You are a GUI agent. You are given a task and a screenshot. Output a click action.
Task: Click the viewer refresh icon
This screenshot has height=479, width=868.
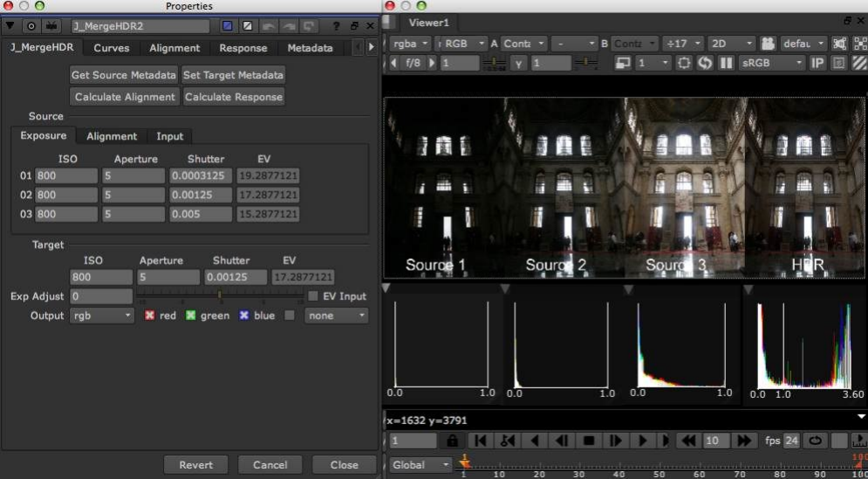click(704, 64)
